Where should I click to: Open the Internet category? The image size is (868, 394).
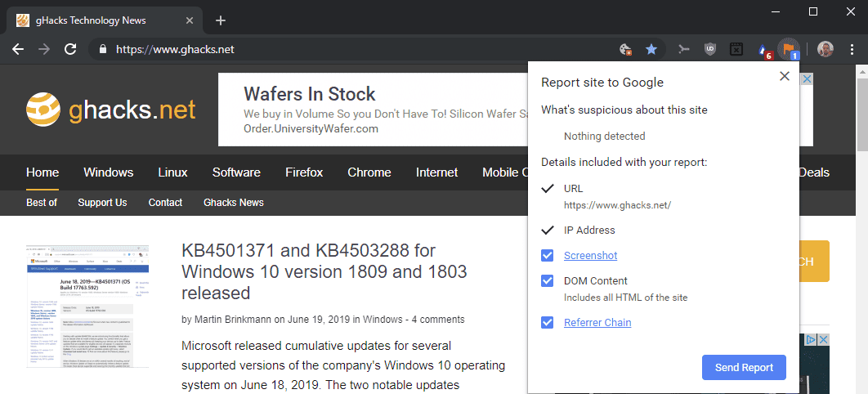[436, 172]
